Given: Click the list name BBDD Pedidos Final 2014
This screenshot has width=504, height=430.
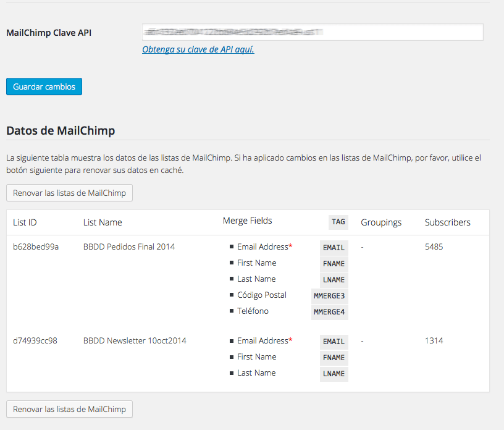Looking at the screenshot, I should (129, 247).
